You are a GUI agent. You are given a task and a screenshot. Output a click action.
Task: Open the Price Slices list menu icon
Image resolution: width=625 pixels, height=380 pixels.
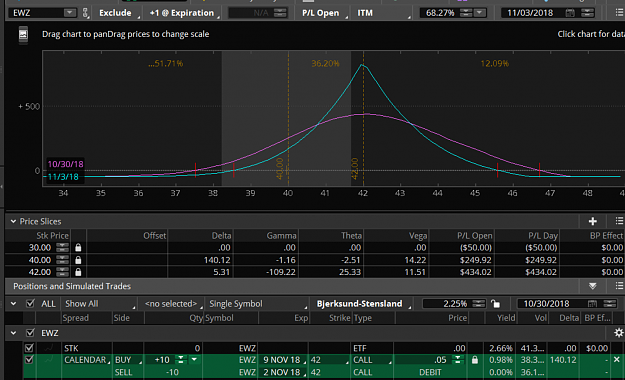619,221
